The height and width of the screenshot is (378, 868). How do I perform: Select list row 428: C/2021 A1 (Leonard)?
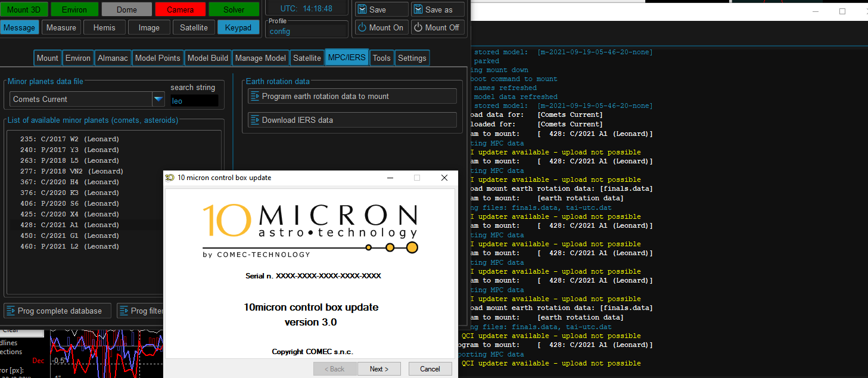tap(86, 225)
